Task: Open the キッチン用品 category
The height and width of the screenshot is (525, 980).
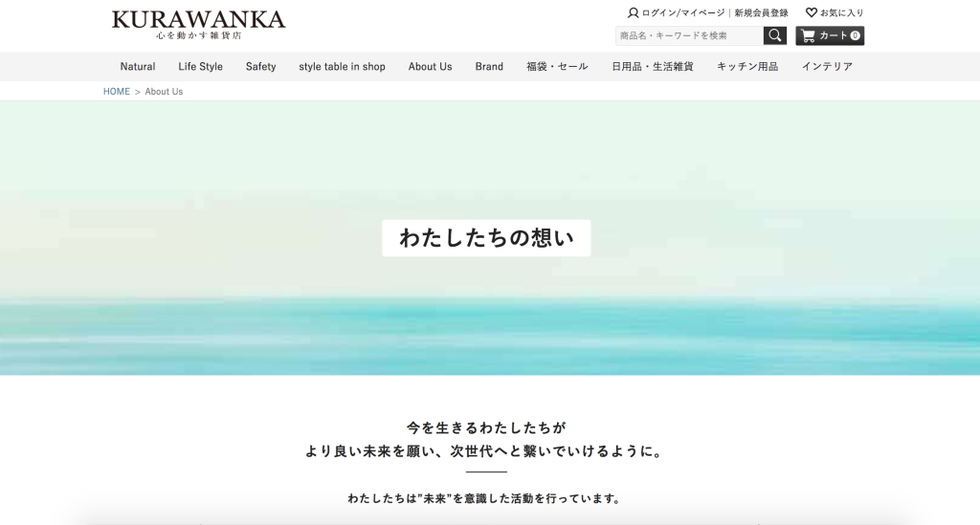Action: click(x=746, y=66)
